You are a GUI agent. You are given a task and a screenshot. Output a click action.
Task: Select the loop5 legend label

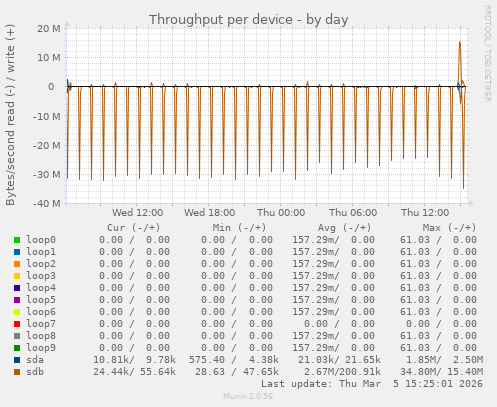click(x=41, y=300)
